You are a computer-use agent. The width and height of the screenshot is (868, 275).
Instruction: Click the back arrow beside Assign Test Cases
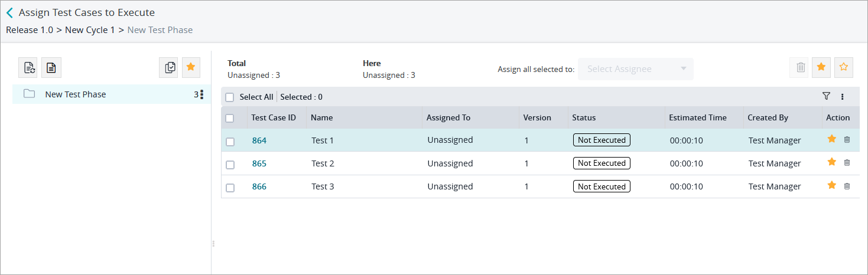click(x=9, y=12)
